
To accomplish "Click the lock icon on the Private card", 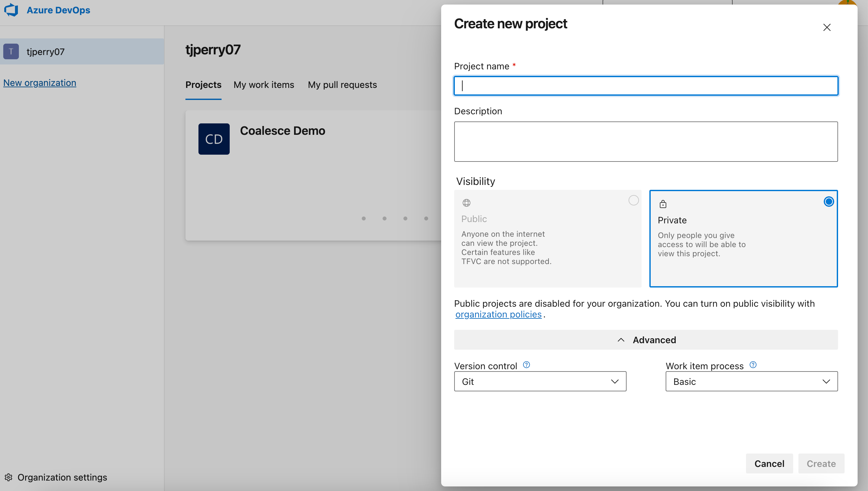I will (x=663, y=204).
